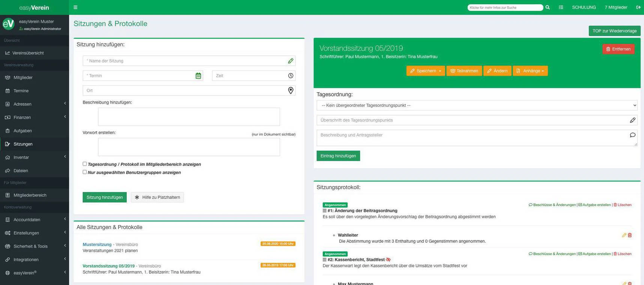The image size is (644, 285).
Task: Enable Tagesordnung / Protokoll im Mitgliederbereich anzeigen
Action: point(85,164)
